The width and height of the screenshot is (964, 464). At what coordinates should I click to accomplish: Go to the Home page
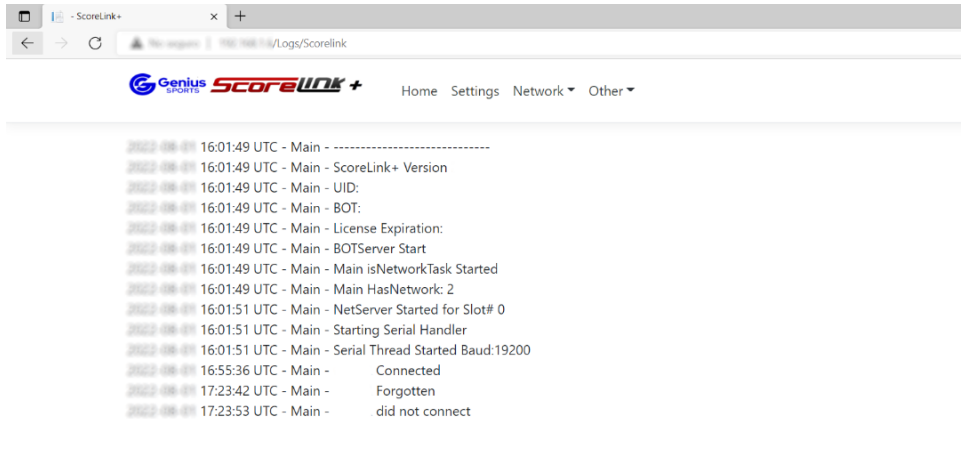click(419, 91)
